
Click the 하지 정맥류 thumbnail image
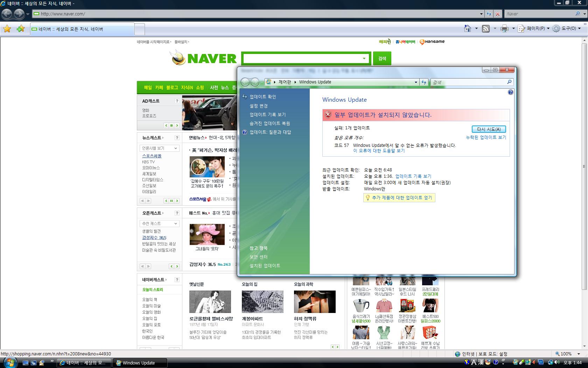coord(315,301)
